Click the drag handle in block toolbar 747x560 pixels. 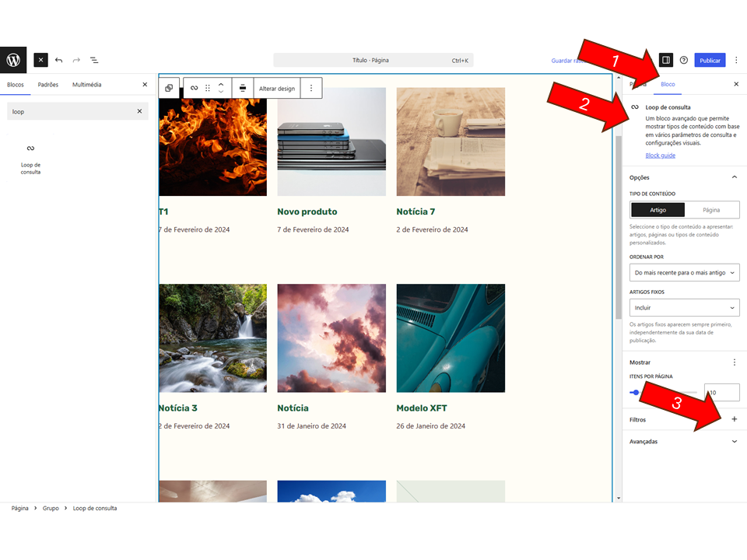pos(208,88)
